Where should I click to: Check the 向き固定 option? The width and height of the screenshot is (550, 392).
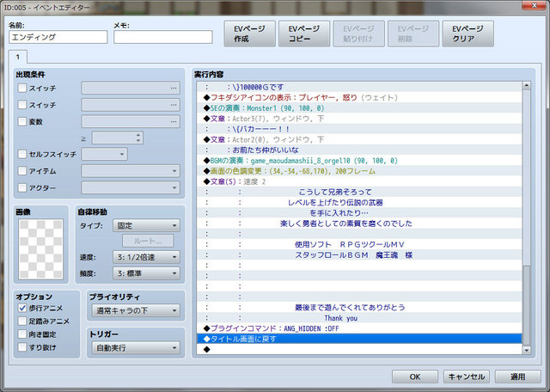point(22,334)
